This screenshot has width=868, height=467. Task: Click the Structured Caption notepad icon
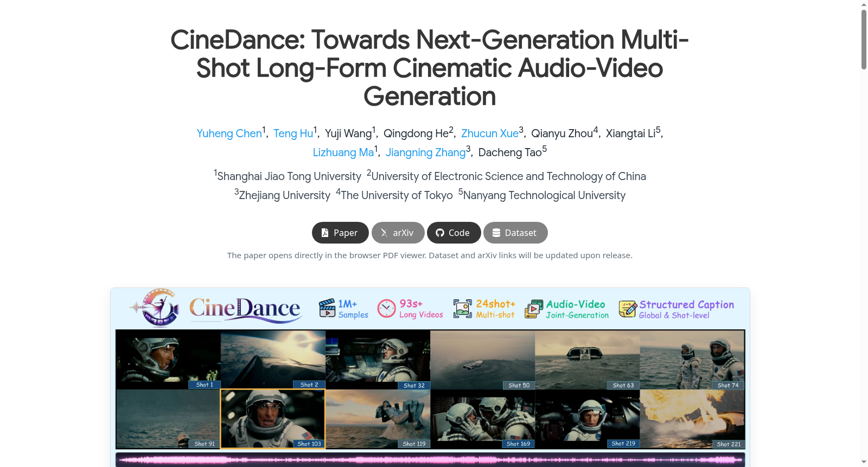pos(628,309)
